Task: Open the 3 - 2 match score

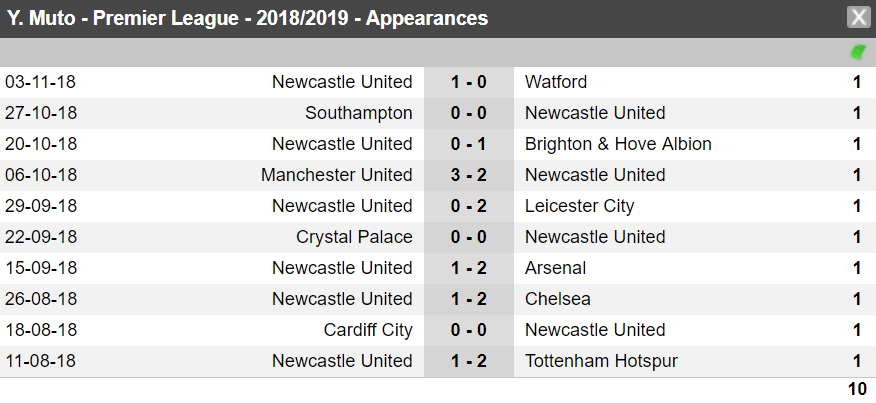Action: [x=469, y=175]
